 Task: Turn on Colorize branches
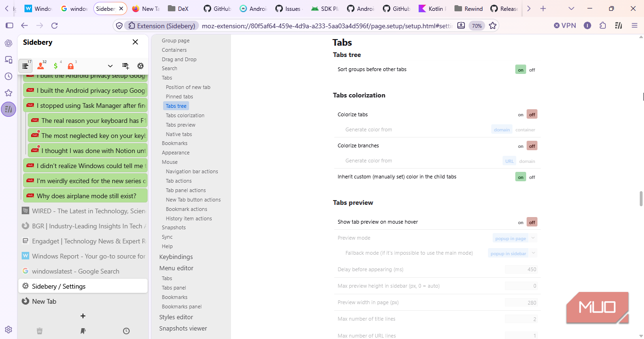click(x=520, y=146)
